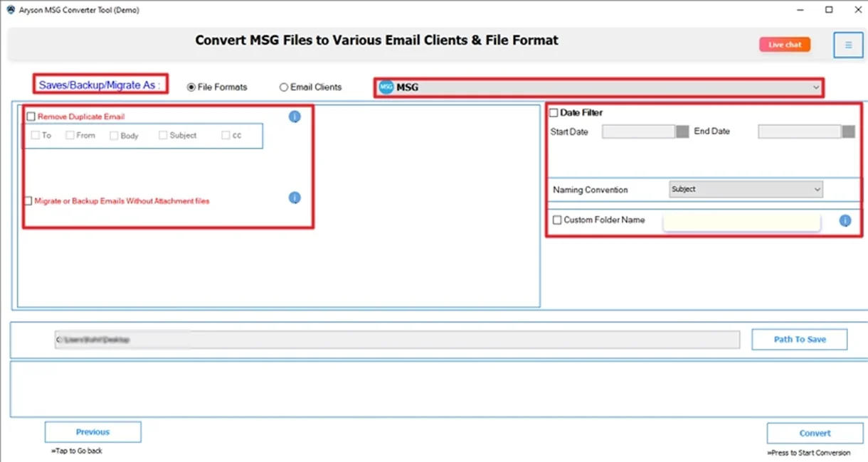Enable the Custom Folder Name checkbox
This screenshot has height=462, width=868.
pos(557,220)
